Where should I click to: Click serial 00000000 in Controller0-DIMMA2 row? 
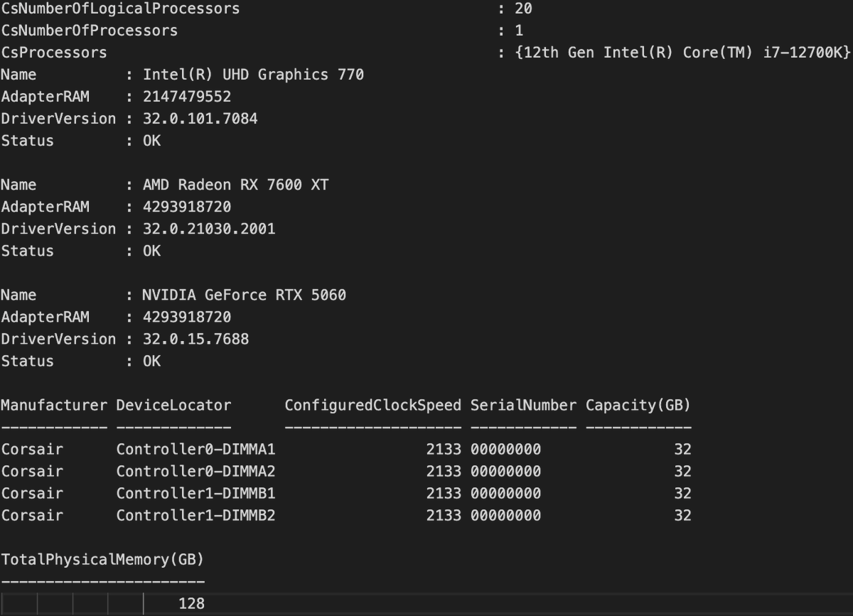[x=506, y=472]
